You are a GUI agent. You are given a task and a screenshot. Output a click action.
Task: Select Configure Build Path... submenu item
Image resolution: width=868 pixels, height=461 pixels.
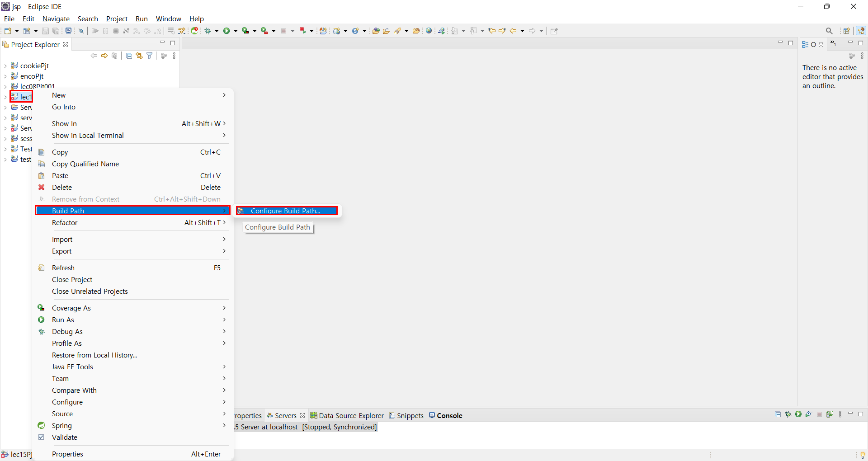pos(287,211)
